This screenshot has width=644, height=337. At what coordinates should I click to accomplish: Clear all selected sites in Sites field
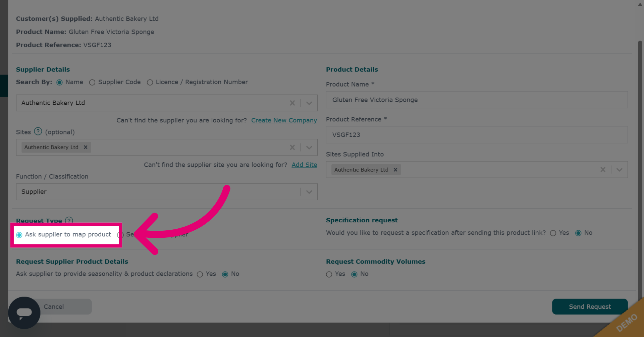(292, 148)
